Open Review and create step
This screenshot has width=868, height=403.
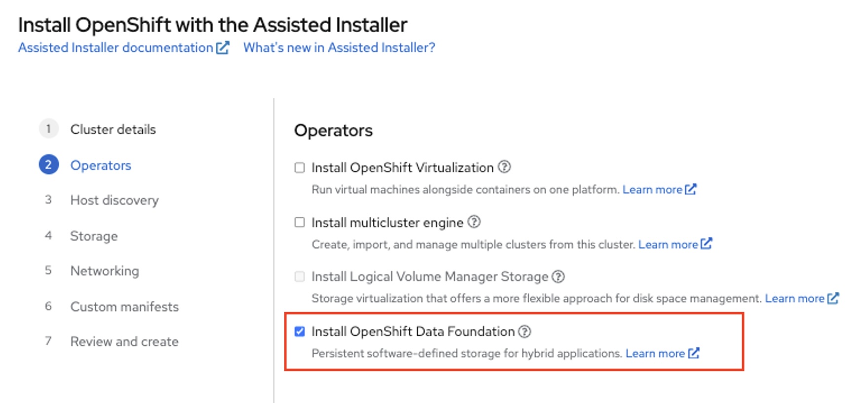pyautogui.click(x=124, y=341)
